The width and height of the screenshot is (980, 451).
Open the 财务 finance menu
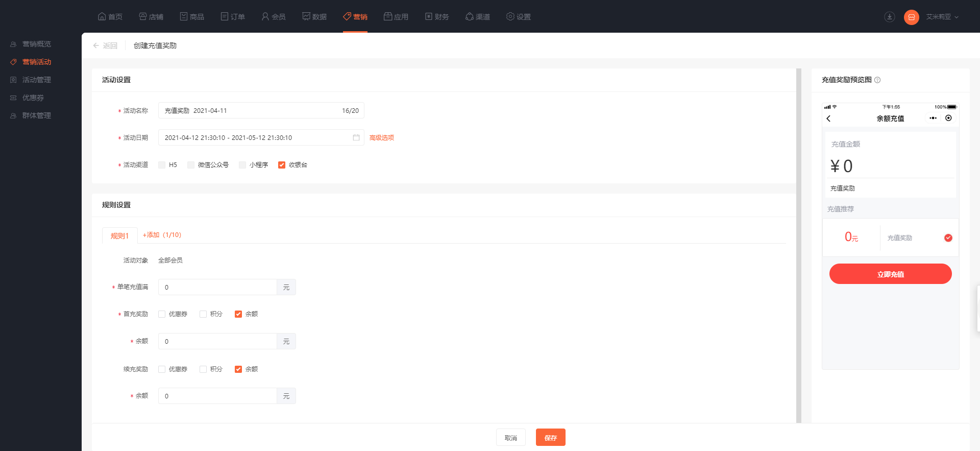pos(437,16)
